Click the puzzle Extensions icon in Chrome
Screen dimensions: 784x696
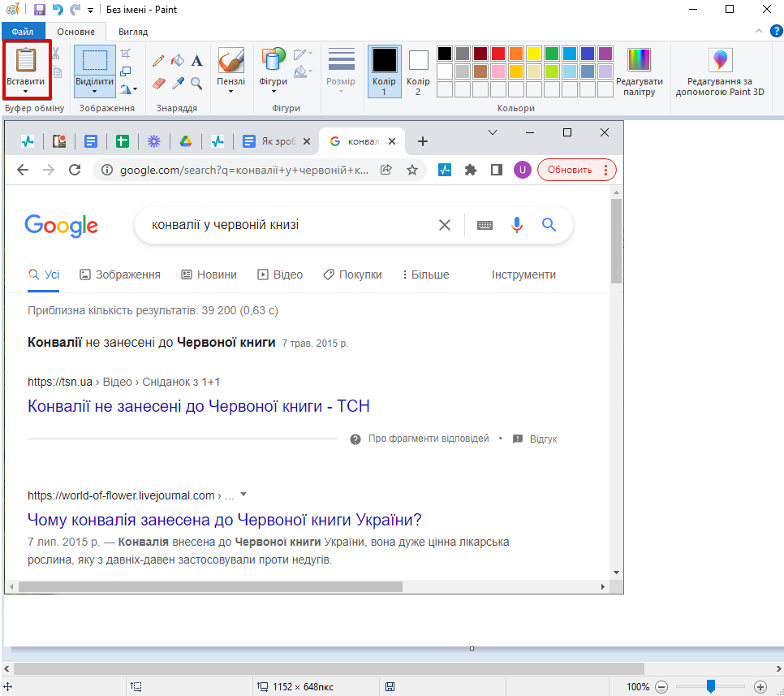[471, 170]
